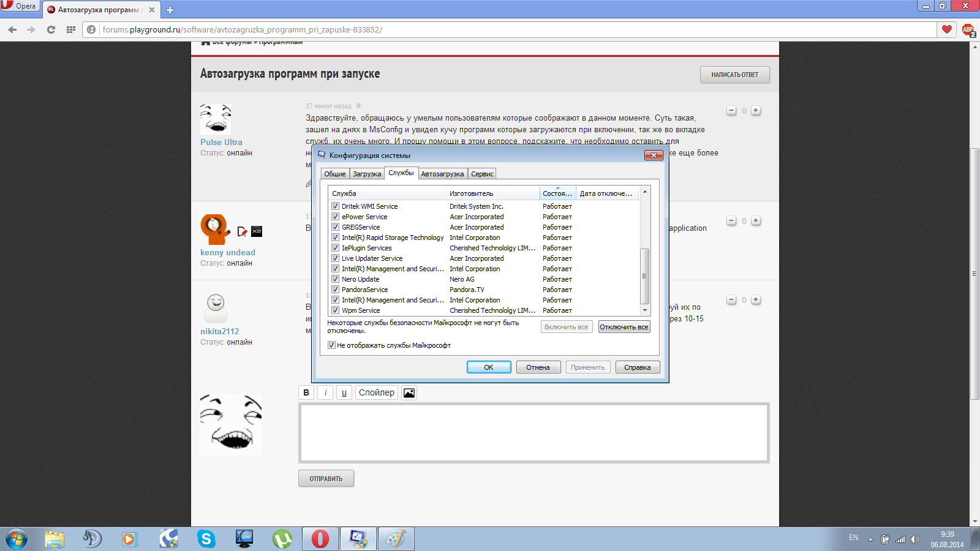The height and width of the screenshot is (551, 980).
Task: Click the 'Отключить все' button
Action: point(624,327)
